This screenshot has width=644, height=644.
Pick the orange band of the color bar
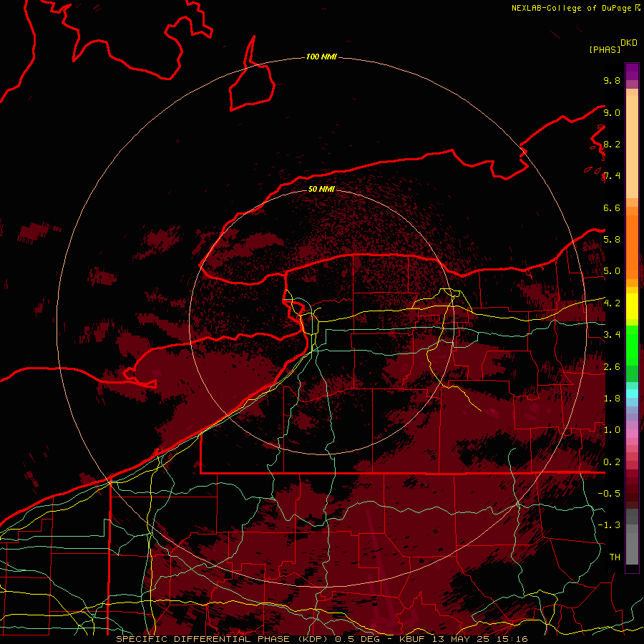(632, 246)
